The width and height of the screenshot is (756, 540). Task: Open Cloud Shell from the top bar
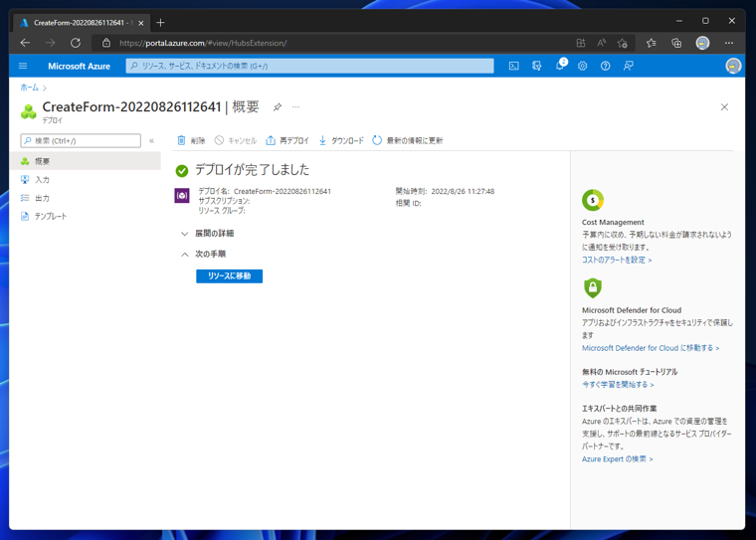pos(514,66)
